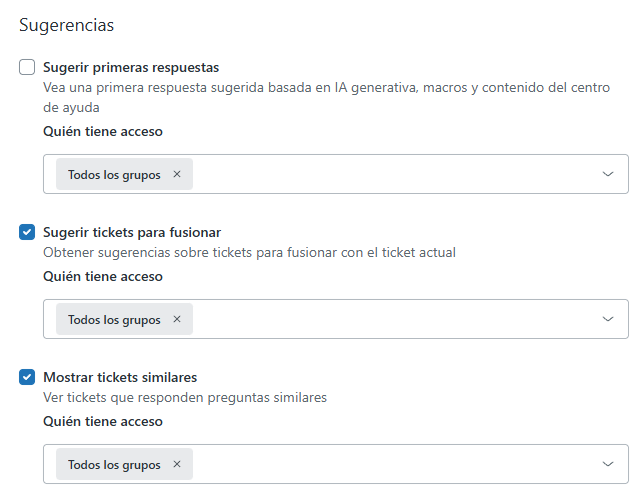Screen dimensions: 641x496
Task: Click the Sugerencias section heading
Action: (66, 24)
